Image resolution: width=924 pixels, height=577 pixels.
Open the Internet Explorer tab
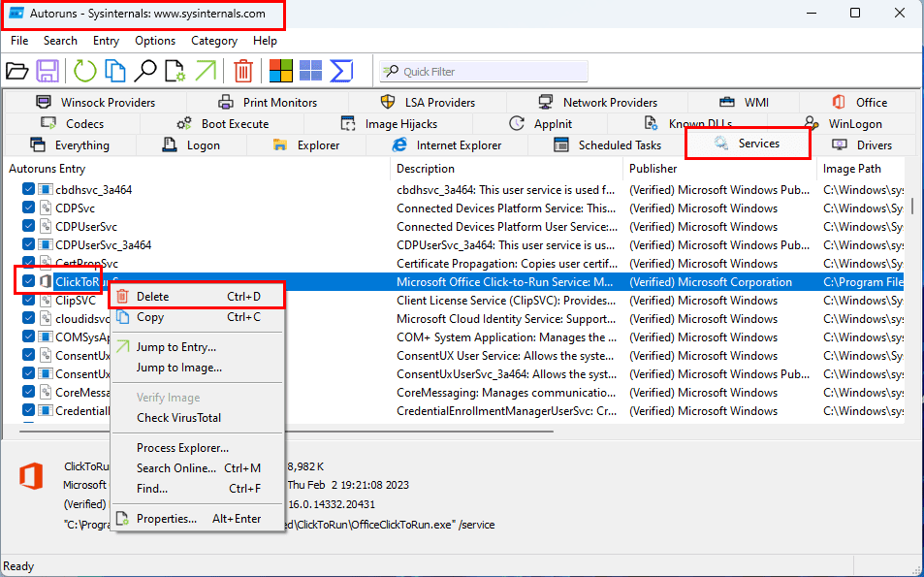446,145
